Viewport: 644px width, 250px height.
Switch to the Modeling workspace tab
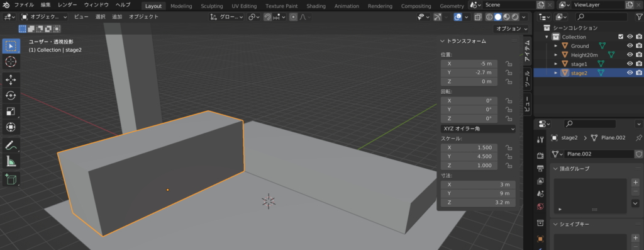click(x=181, y=6)
